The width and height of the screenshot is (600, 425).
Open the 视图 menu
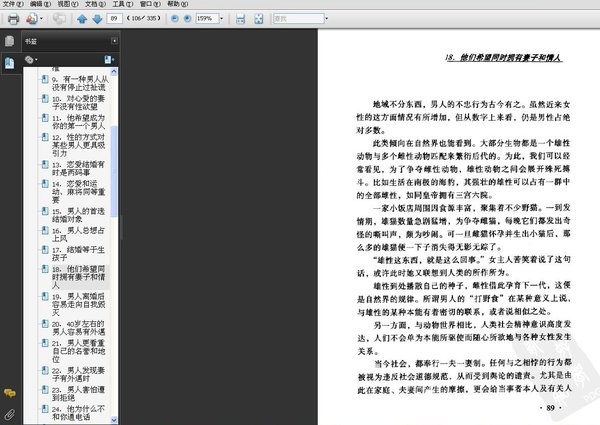pos(68,4)
